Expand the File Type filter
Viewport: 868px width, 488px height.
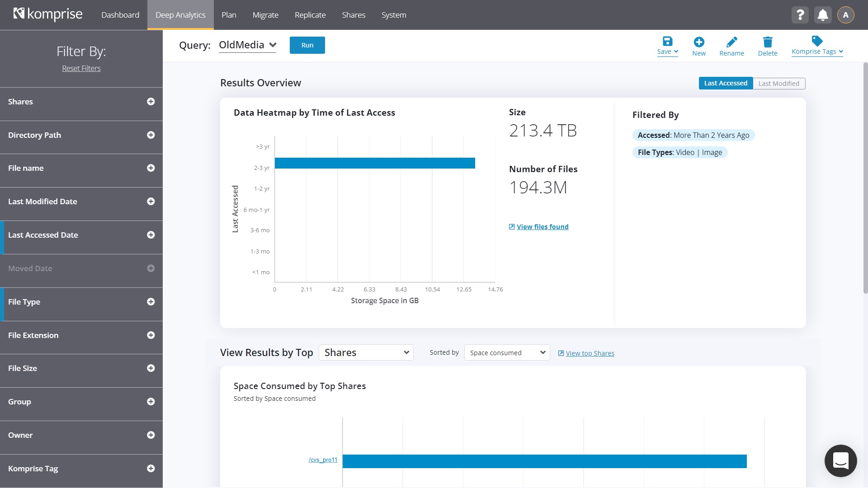point(151,302)
